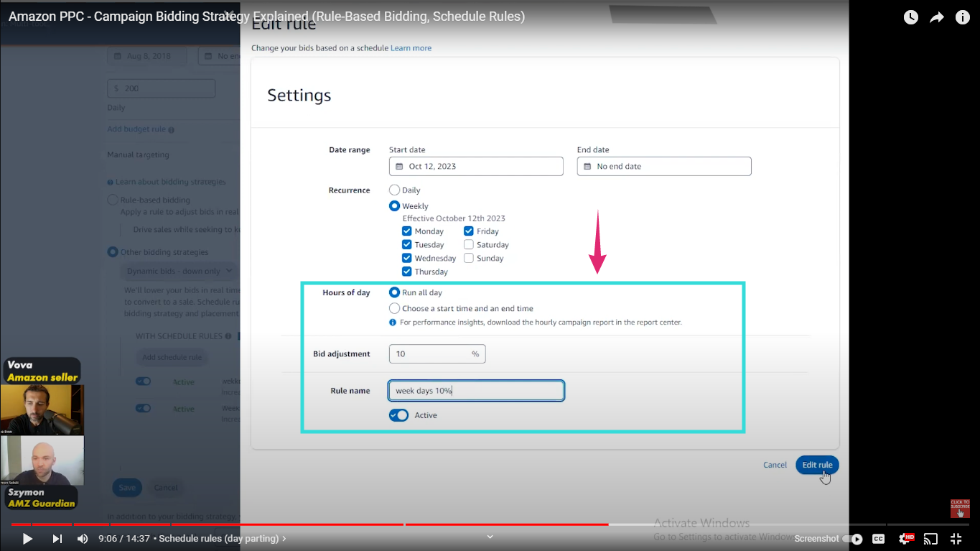Click the Screenshot button in player bar
Screen dimensions: 980x551
[816, 538]
